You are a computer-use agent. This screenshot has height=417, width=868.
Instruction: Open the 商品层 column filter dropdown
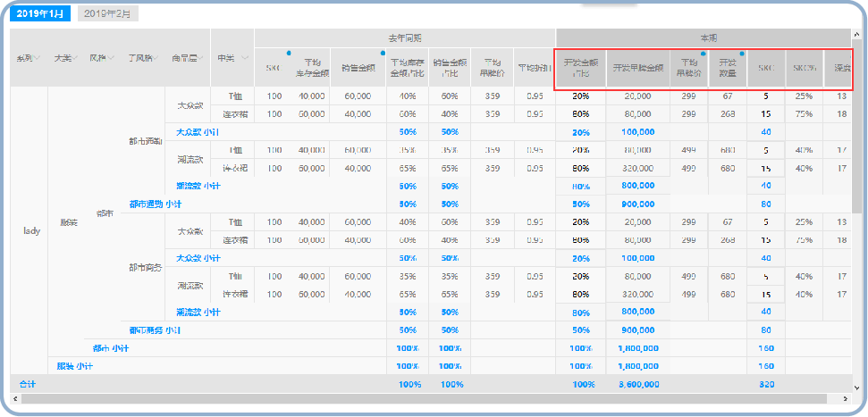click(201, 57)
